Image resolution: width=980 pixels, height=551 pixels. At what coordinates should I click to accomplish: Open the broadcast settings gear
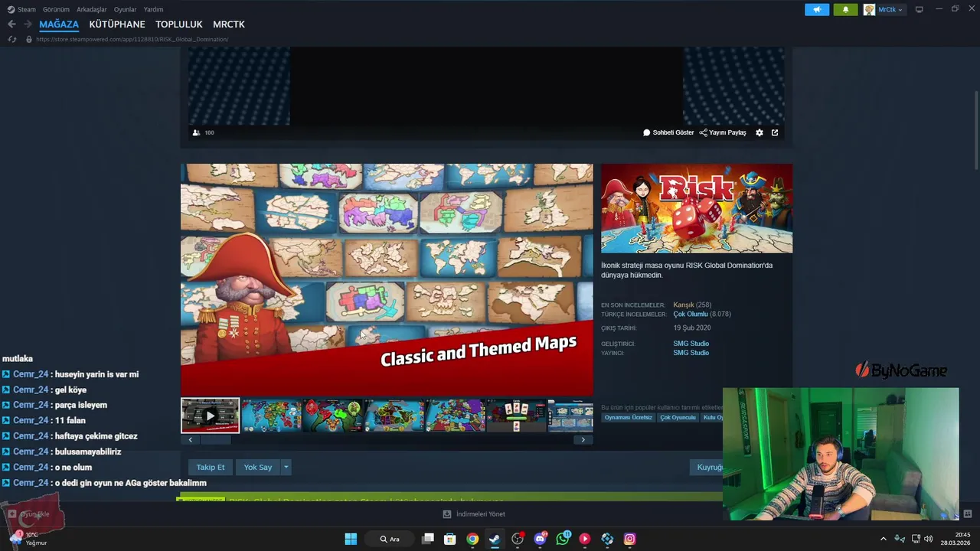[x=759, y=132]
